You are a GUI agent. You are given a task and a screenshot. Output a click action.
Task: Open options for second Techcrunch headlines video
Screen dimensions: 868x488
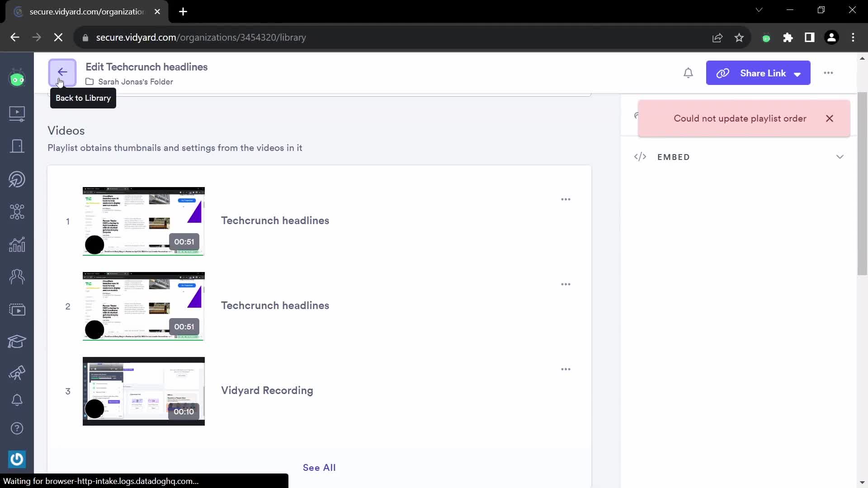(x=566, y=284)
